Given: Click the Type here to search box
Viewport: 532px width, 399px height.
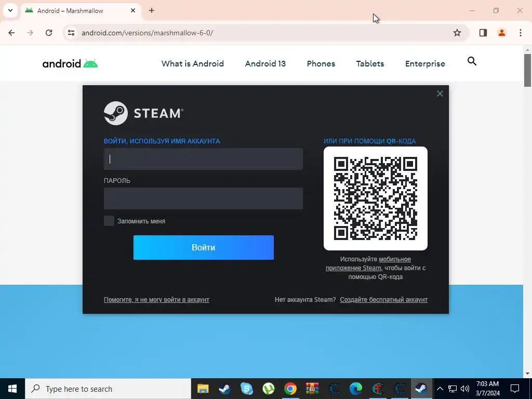Looking at the screenshot, I should 108,389.
